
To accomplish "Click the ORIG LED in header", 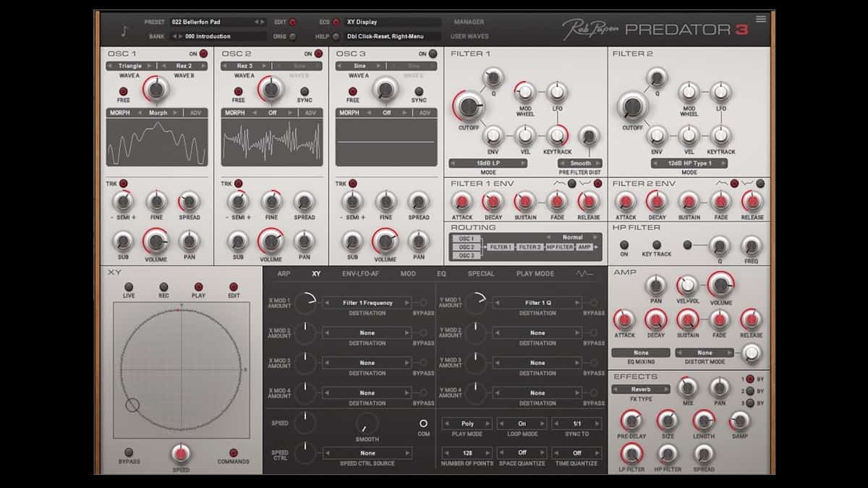I will [x=292, y=36].
